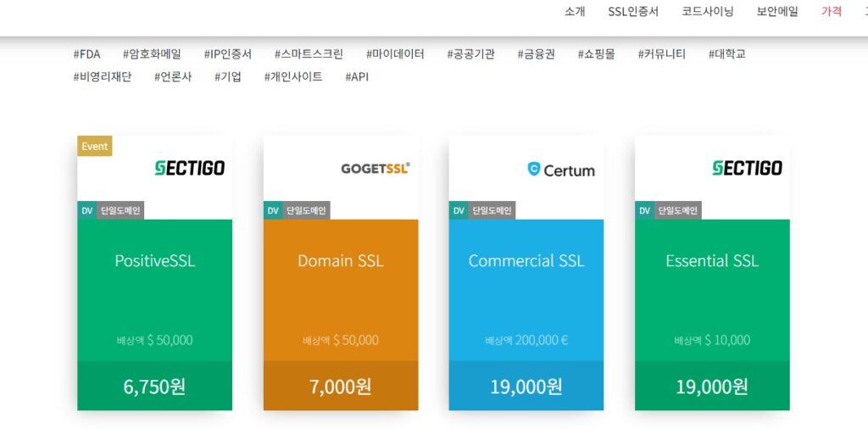This screenshot has width=868, height=429.
Task: Filter by #쇼핑몰 tag
Action: coord(596,54)
